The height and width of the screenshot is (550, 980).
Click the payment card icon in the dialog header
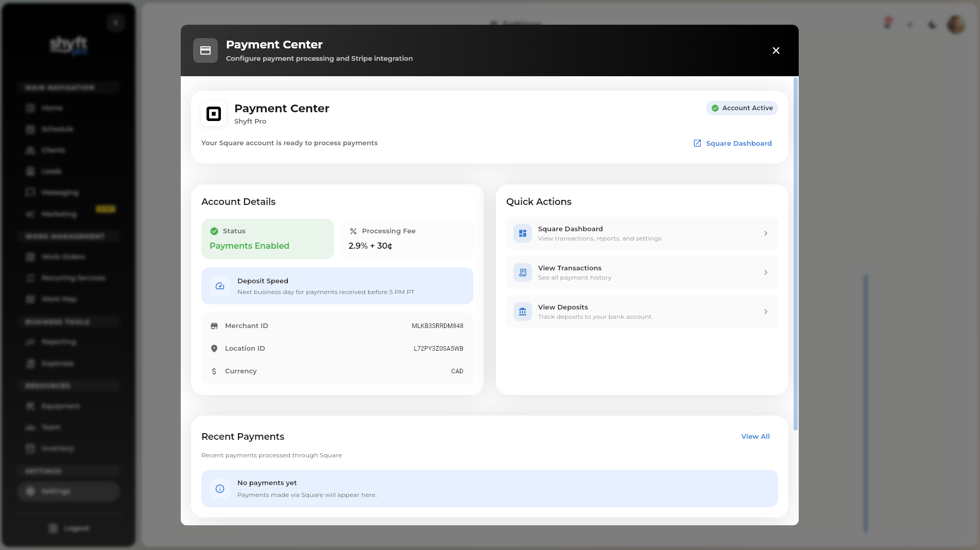[x=205, y=50]
